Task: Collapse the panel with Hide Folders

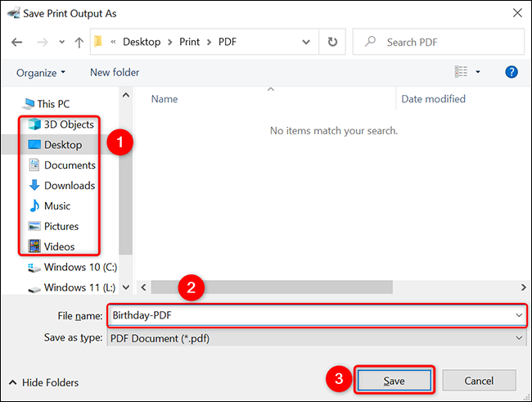Action: click(43, 382)
